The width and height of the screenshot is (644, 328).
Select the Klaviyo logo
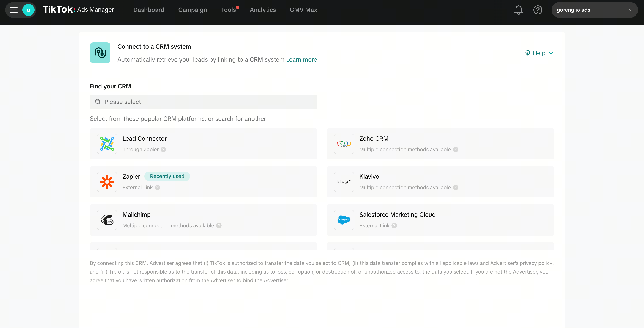[x=344, y=182]
